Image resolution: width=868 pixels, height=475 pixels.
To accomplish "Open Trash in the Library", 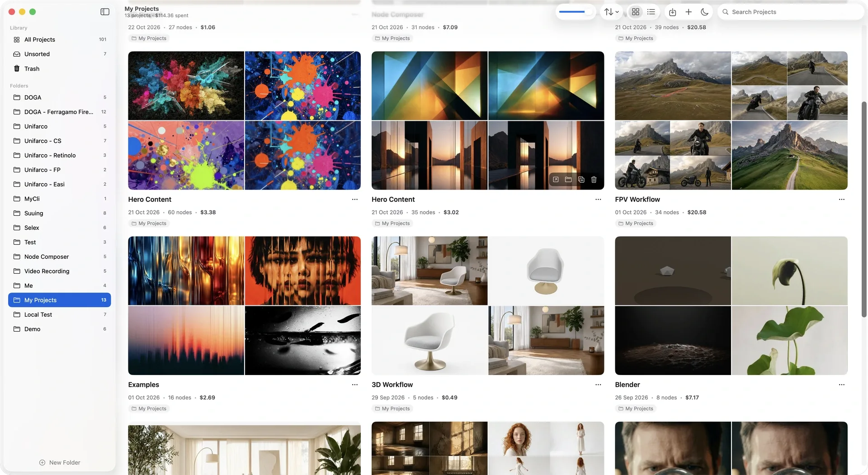I will [x=60, y=69].
